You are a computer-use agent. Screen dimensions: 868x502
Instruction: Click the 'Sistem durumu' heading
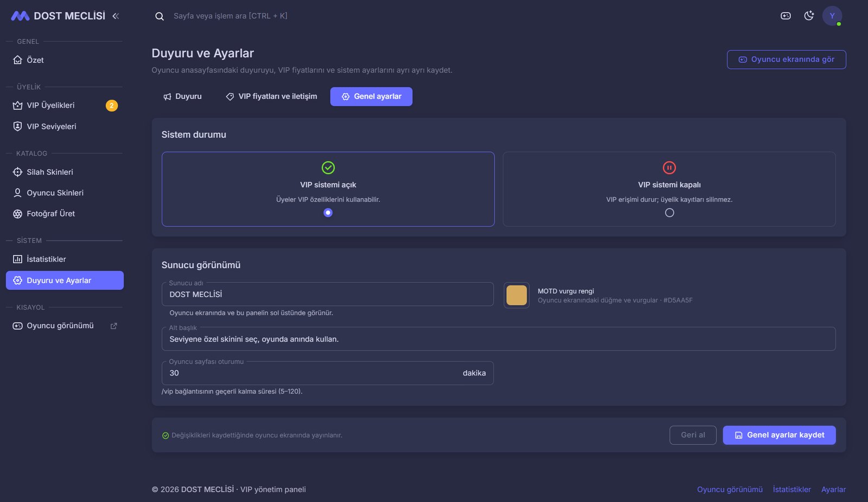[194, 134]
